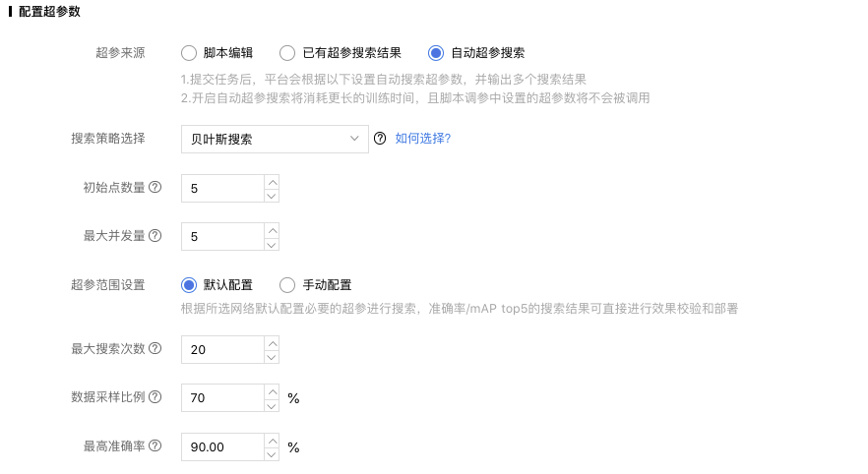This screenshot has width=868, height=474.
Task: Open the 如何选择? help link
Action: click(423, 139)
